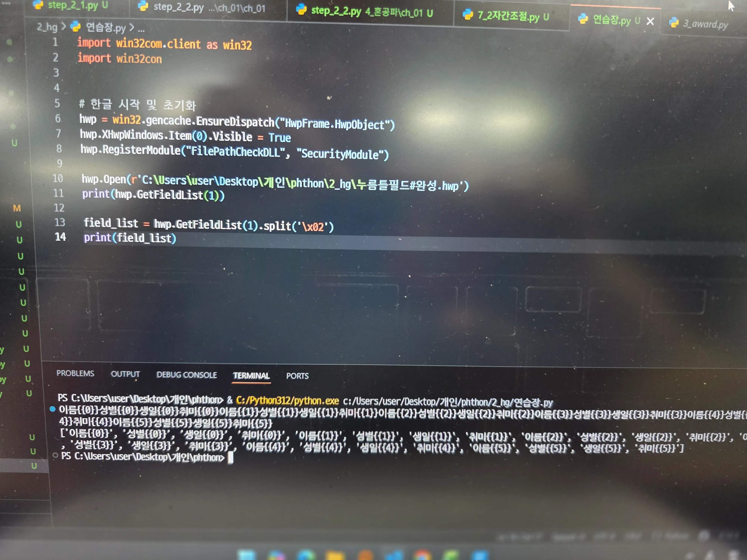The height and width of the screenshot is (560, 747).
Task: Click the M status marker in sidebar
Action: [x=17, y=208]
